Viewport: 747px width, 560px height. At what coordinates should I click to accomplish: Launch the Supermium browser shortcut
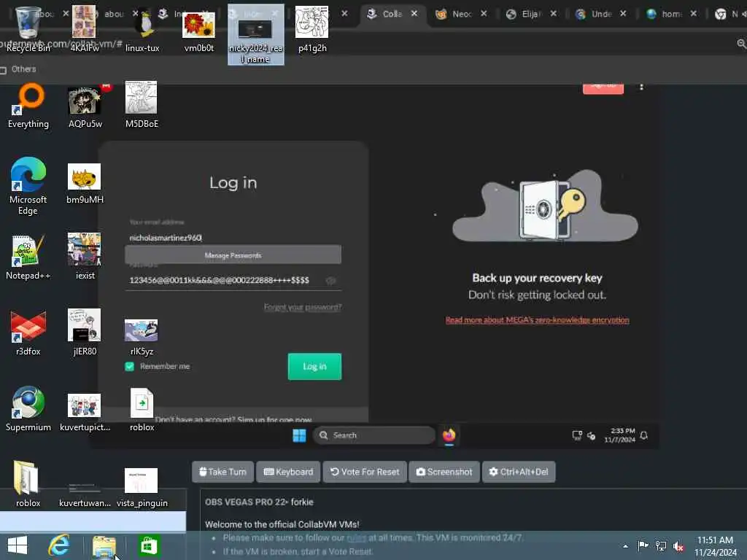(x=28, y=408)
